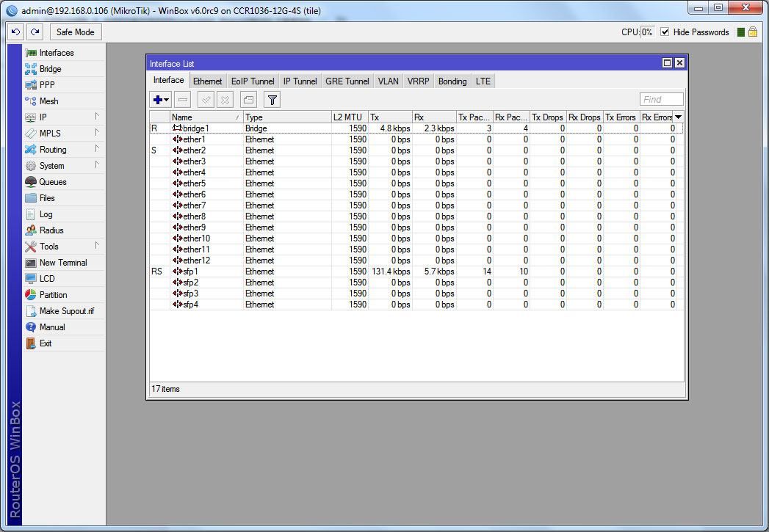Viewport: 769px width, 532px height.
Task: Switch to the EoIP Tunnel tab
Action: click(252, 81)
